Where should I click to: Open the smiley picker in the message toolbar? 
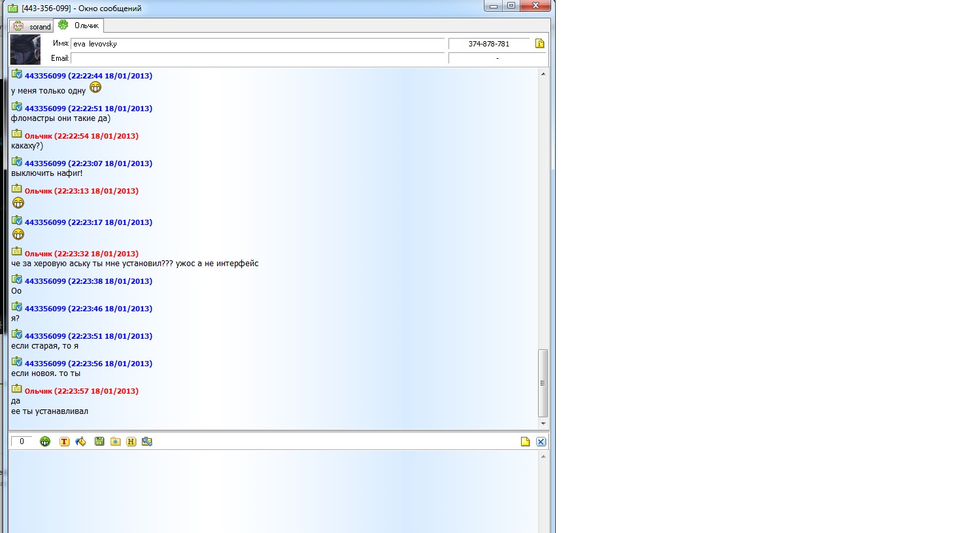[45, 441]
